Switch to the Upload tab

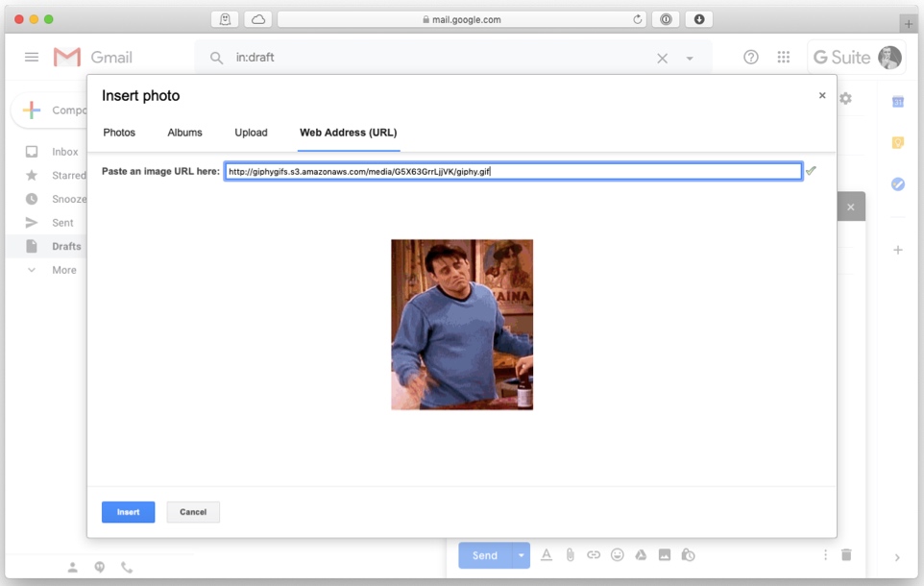(251, 133)
